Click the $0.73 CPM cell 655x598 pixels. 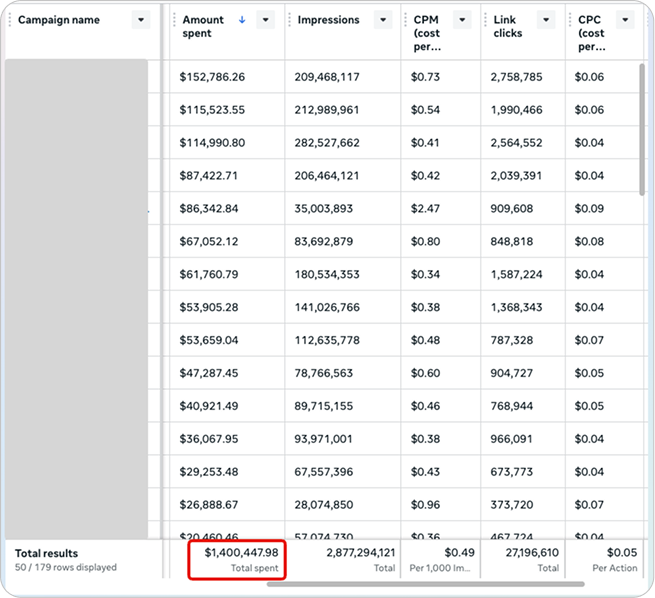click(425, 77)
